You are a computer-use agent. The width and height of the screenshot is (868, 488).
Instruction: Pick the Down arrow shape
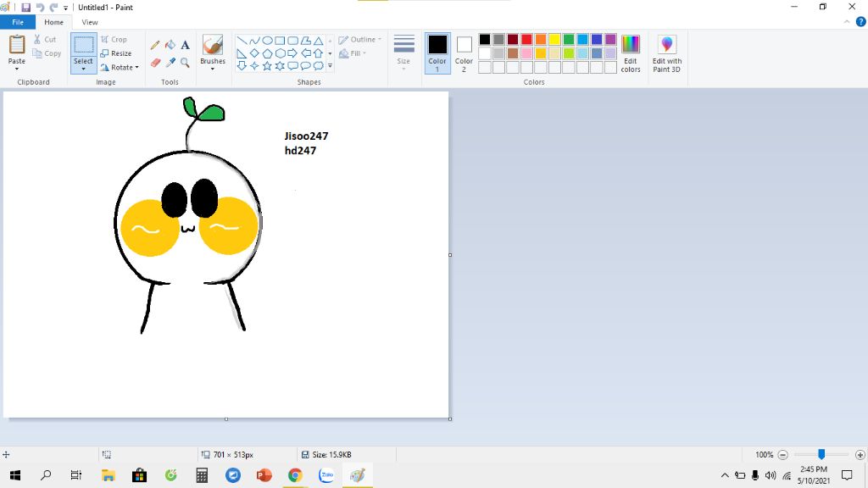pos(242,66)
